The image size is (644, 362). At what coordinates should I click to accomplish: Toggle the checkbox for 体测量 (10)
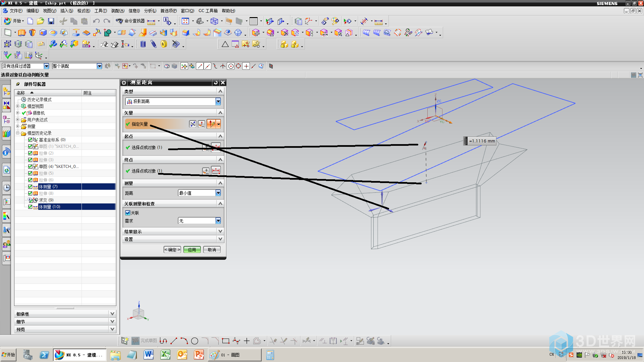click(x=30, y=207)
